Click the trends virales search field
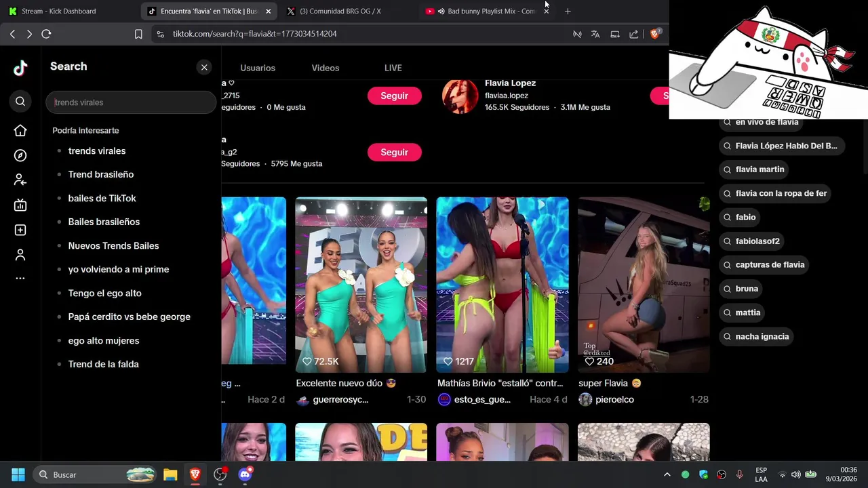 [x=131, y=102]
